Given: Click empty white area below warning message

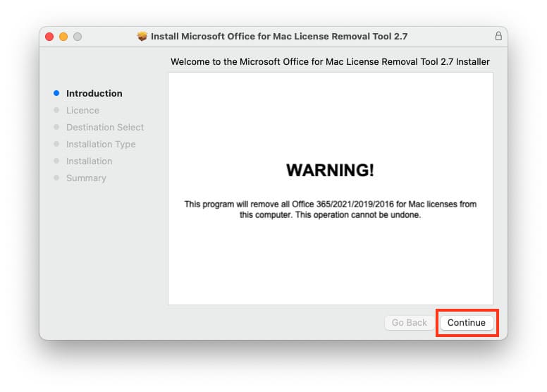Looking at the screenshot, I should point(330,268).
